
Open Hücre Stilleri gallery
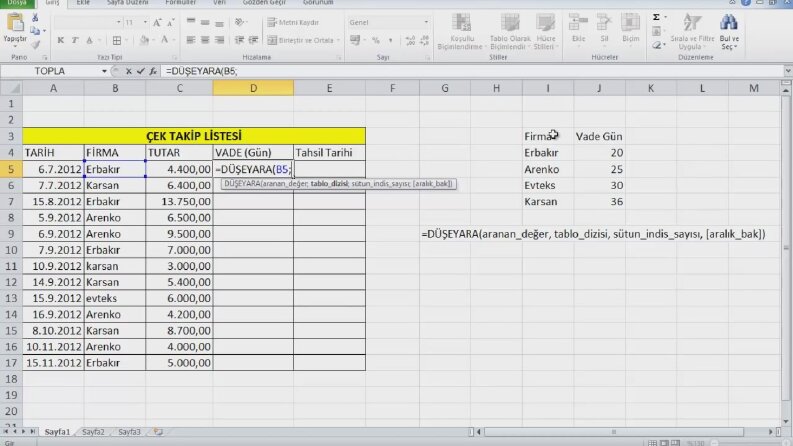point(545,31)
